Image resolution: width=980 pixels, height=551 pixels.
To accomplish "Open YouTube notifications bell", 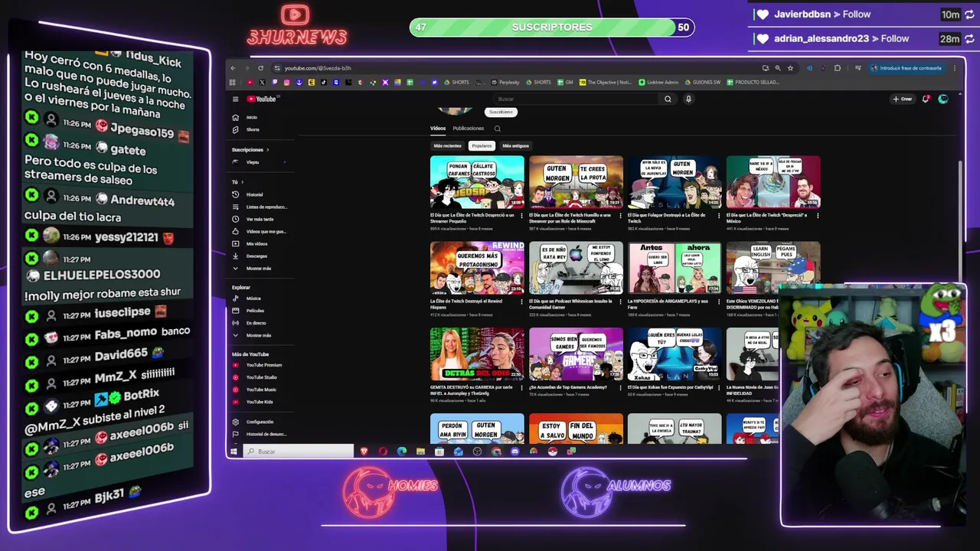I will pyautogui.click(x=926, y=99).
